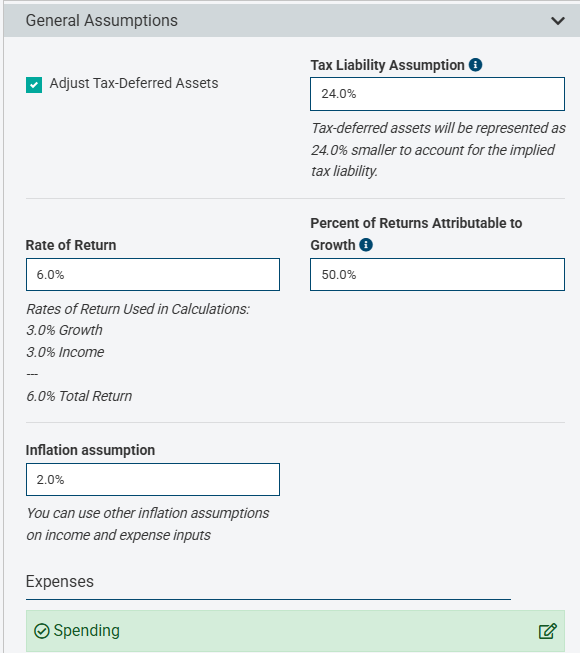
Task: Click the inflation assumptions helper text
Action: tap(148, 524)
